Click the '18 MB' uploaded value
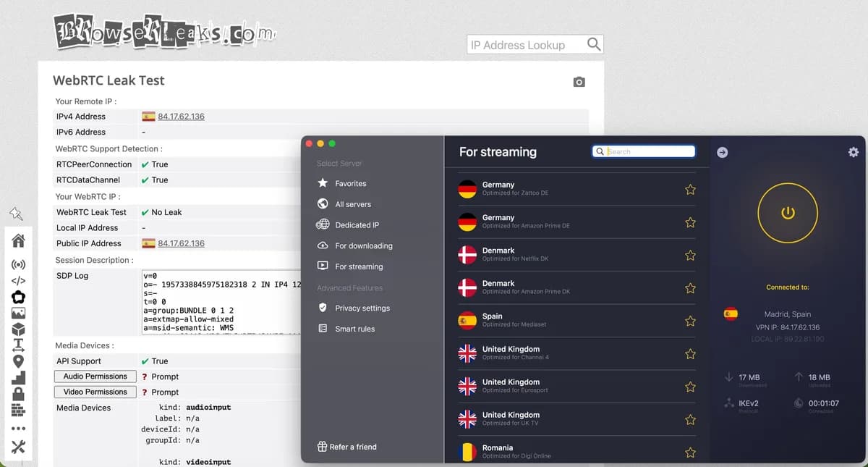The height and width of the screenshot is (467, 868). pyautogui.click(x=819, y=377)
